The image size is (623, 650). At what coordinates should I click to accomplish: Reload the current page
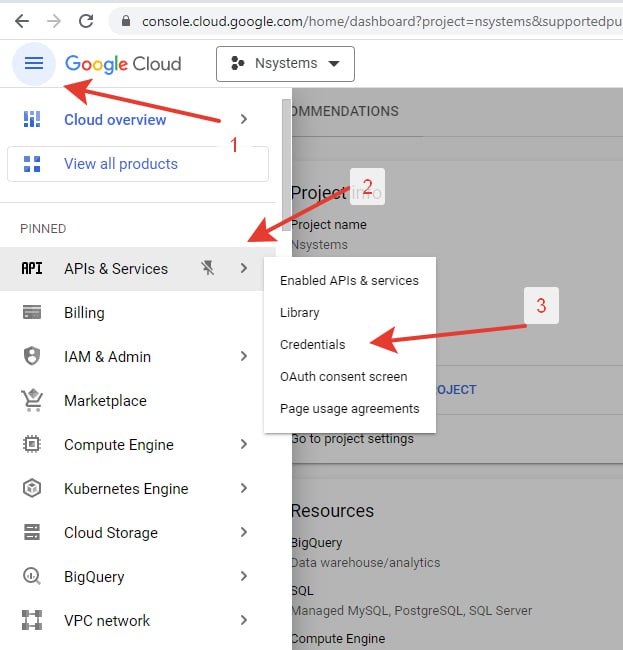(x=86, y=21)
